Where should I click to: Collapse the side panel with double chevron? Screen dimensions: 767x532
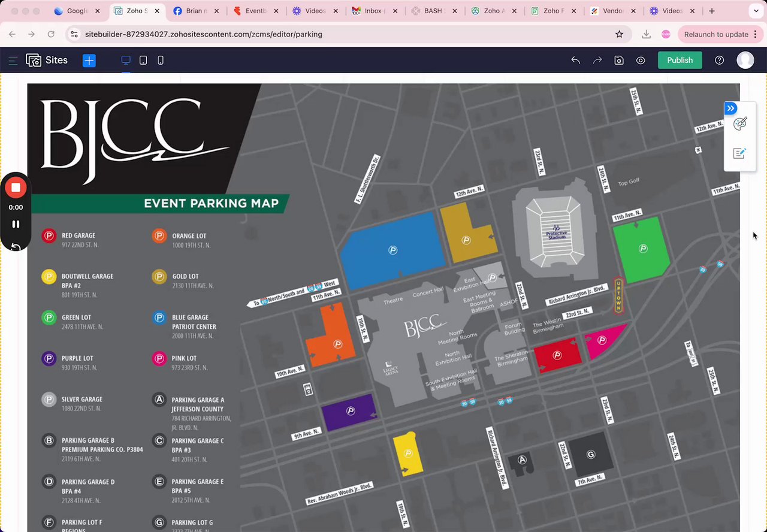tap(730, 108)
